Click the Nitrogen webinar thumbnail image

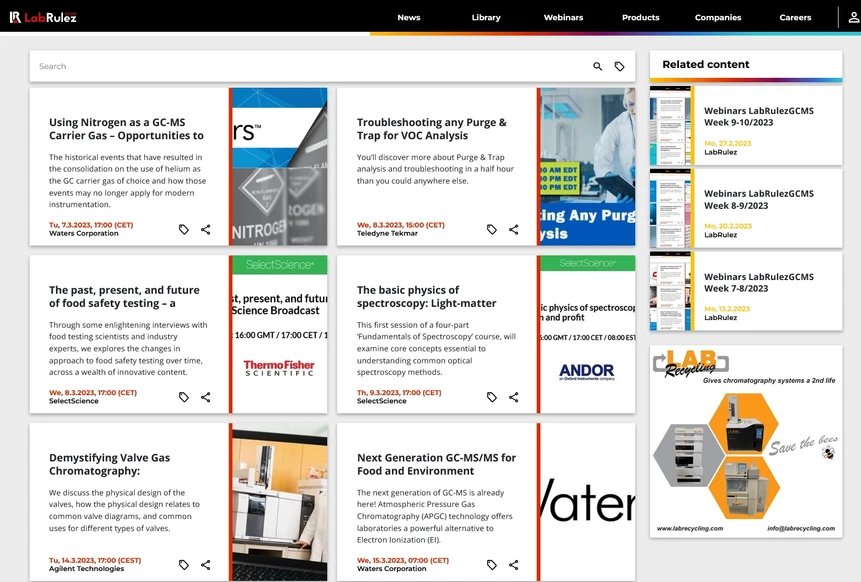pos(279,166)
